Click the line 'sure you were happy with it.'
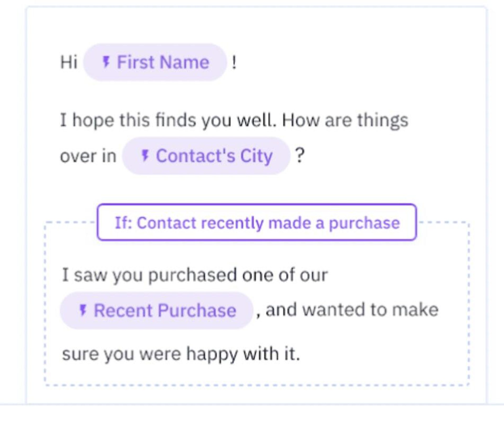 point(181,354)
